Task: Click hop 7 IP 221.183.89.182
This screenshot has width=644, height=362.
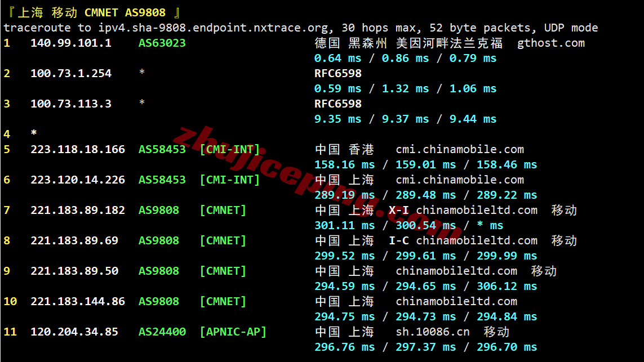Action: click(78, 210)
